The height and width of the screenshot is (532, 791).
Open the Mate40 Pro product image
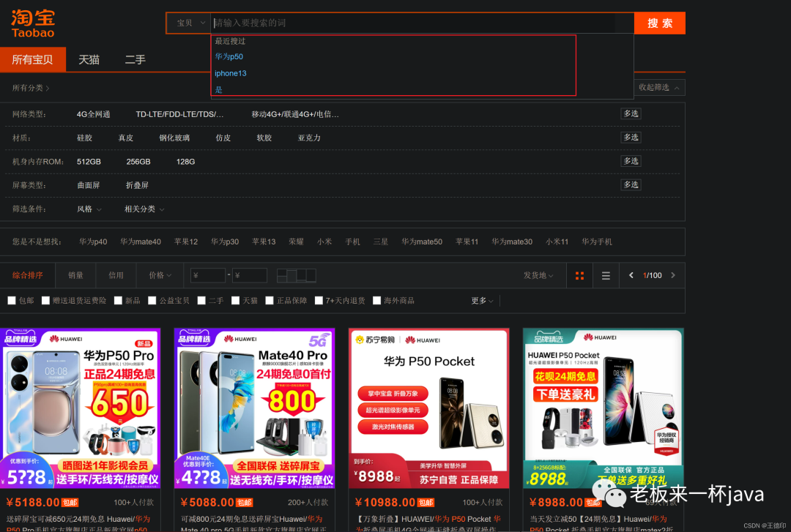pos(254,408)
